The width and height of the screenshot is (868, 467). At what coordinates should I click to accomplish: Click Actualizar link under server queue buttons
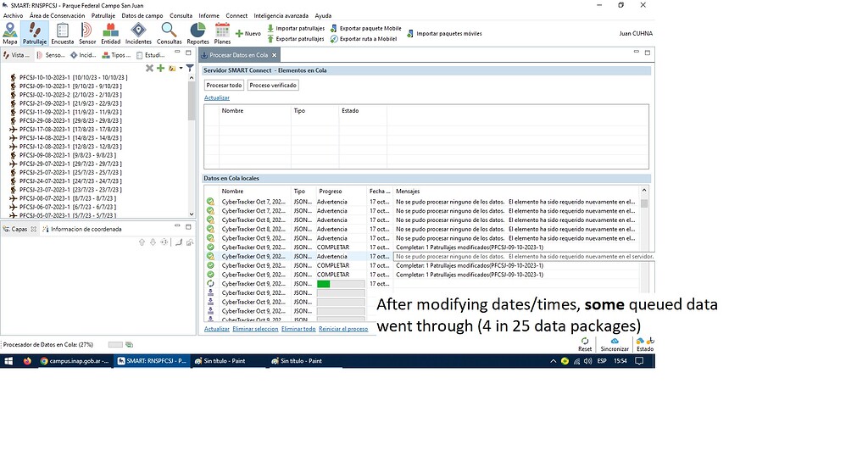pos(216,98)
